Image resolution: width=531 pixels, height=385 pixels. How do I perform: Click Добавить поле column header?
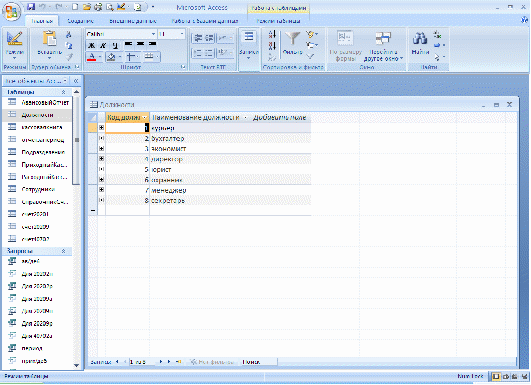[x=279, y=117]
